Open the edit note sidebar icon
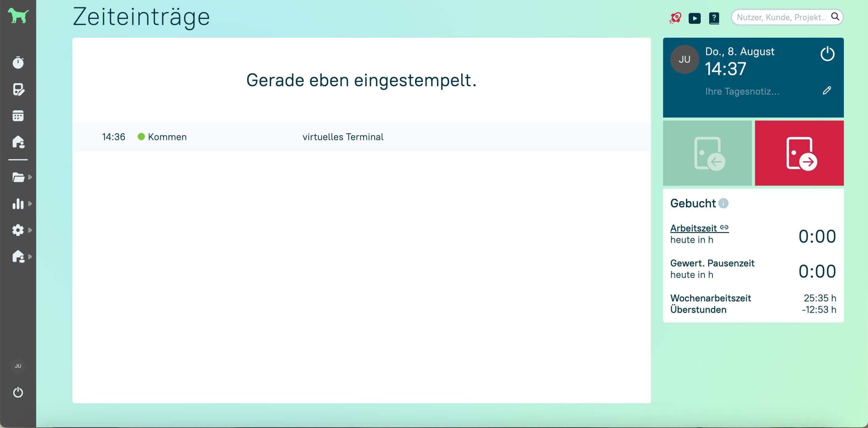 pos(18,90)
